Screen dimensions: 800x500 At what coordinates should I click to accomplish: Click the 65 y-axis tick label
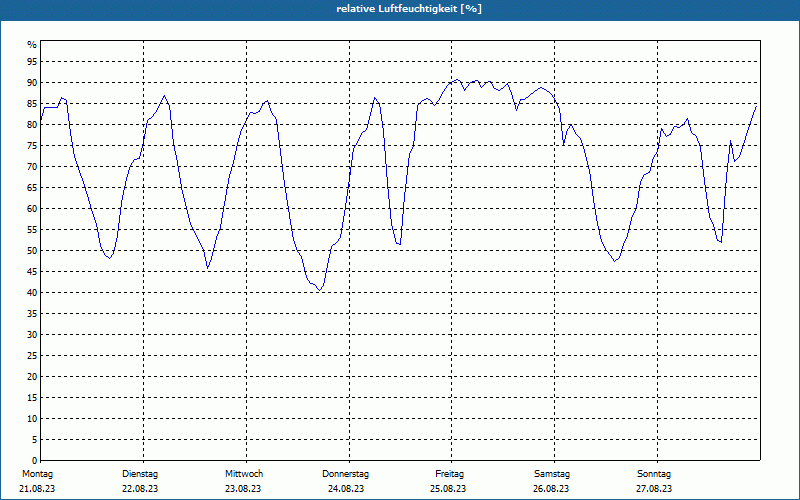click(32, 188)
